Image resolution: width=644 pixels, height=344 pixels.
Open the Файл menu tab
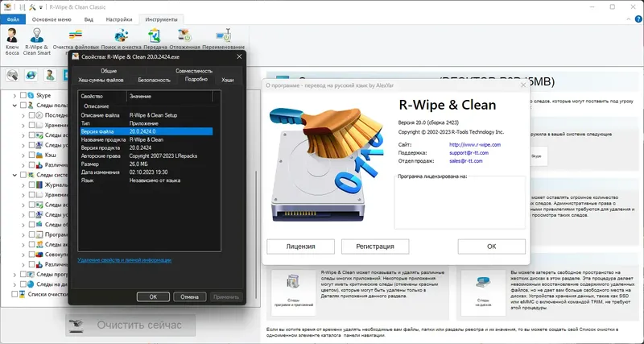13,19
